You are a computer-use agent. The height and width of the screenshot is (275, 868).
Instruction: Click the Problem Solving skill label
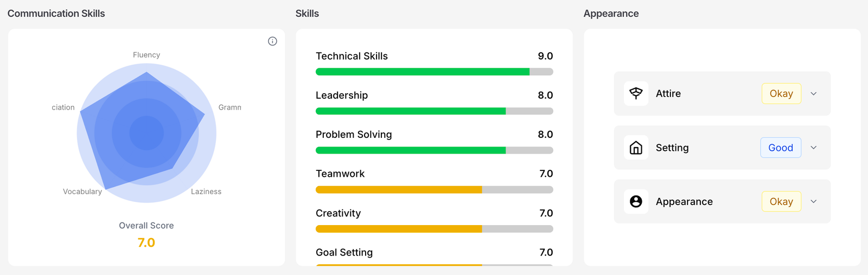tap(354, 135)
